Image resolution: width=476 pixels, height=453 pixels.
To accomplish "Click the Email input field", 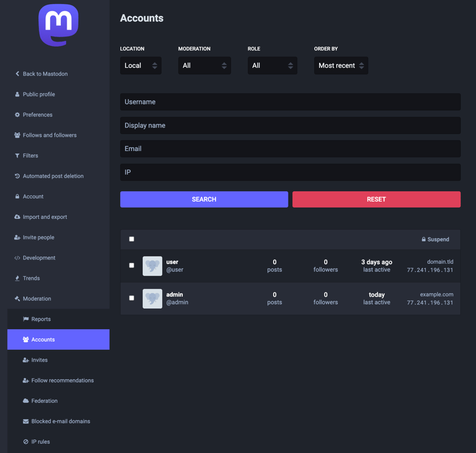I will click(x=290, y=149).
